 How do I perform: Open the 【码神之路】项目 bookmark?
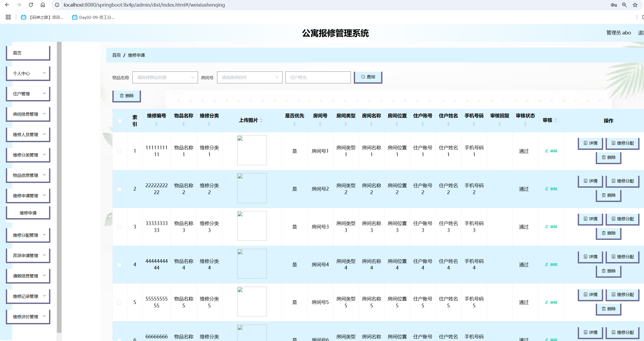coord(42,17)
